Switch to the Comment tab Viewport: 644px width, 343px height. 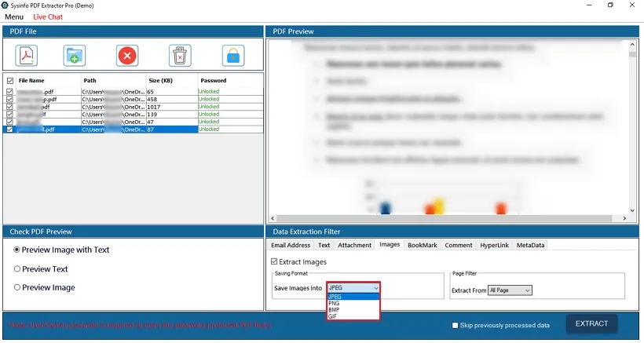click(459, 246)
